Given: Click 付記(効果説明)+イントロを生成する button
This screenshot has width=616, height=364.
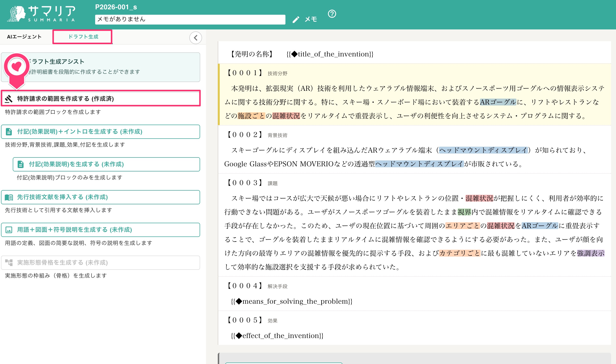Looking at the screenshot, I should [101, 132].
